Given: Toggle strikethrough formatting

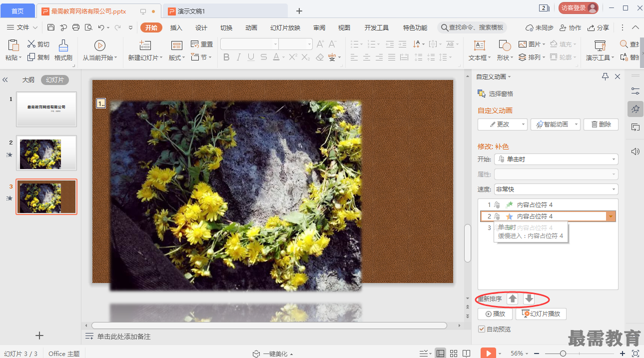Looking at the screenshot, I should tap(265, 57).
